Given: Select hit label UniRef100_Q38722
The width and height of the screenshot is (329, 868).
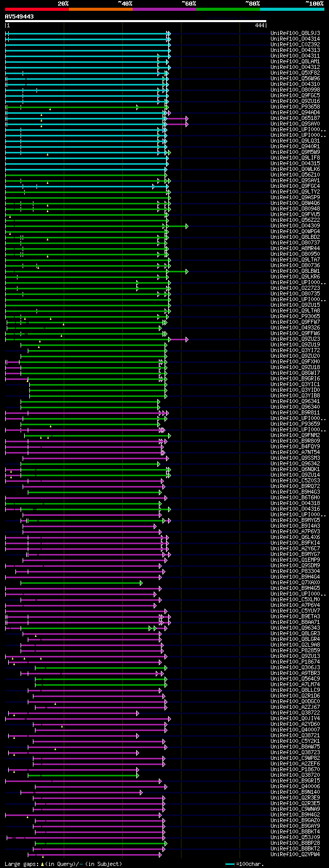Looking at the screenshot, I should pyautogui.click(x=295, y=713).
